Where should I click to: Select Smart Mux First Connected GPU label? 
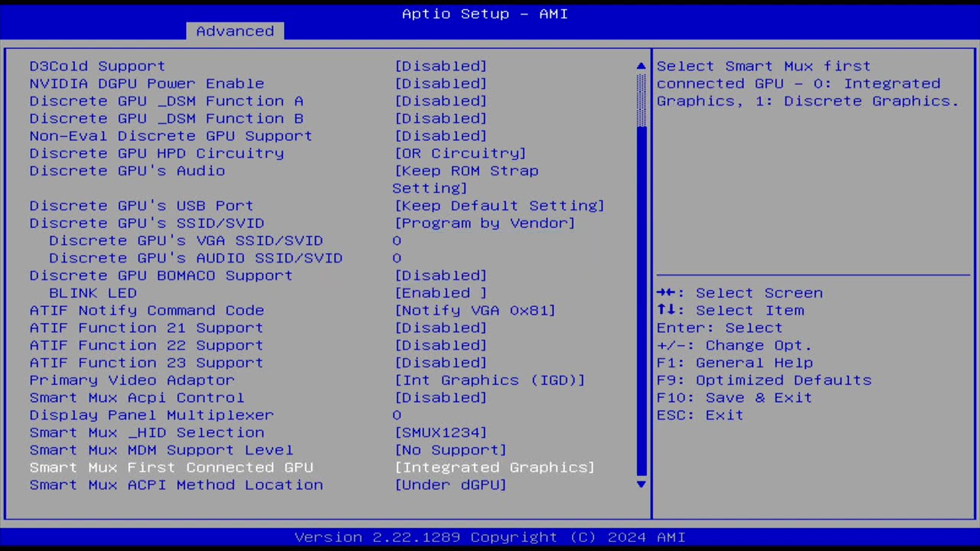tap(171, 467)
